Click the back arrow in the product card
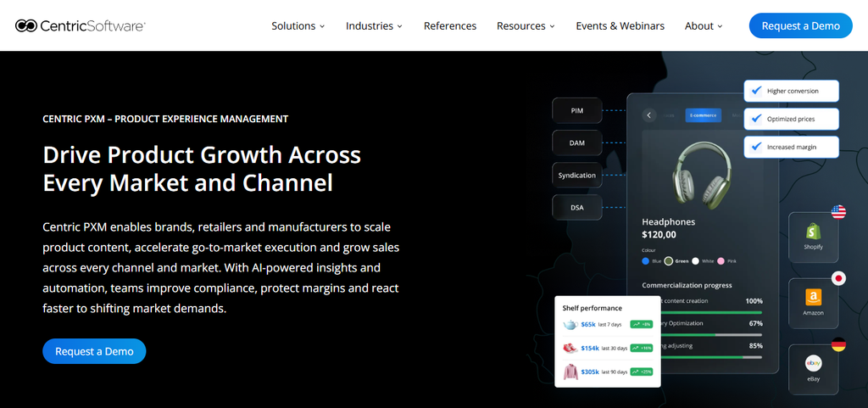This screenshot has height=408, width=868. click(x=649, y=115)
